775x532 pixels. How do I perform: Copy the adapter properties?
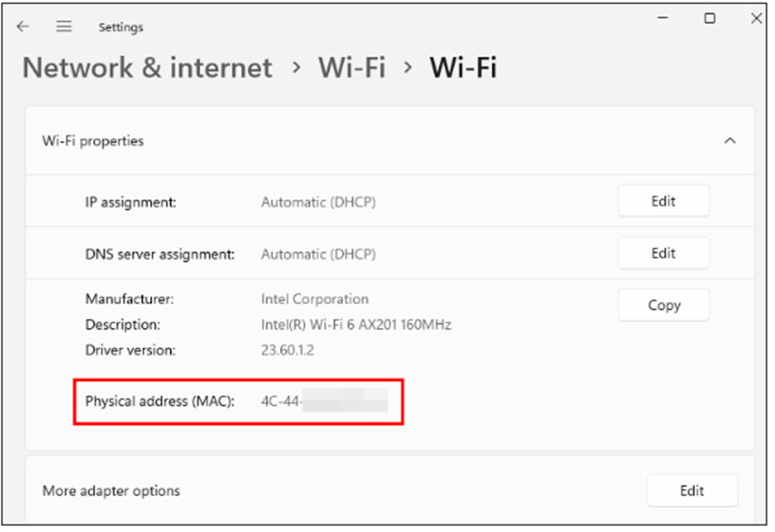point(663,305)
